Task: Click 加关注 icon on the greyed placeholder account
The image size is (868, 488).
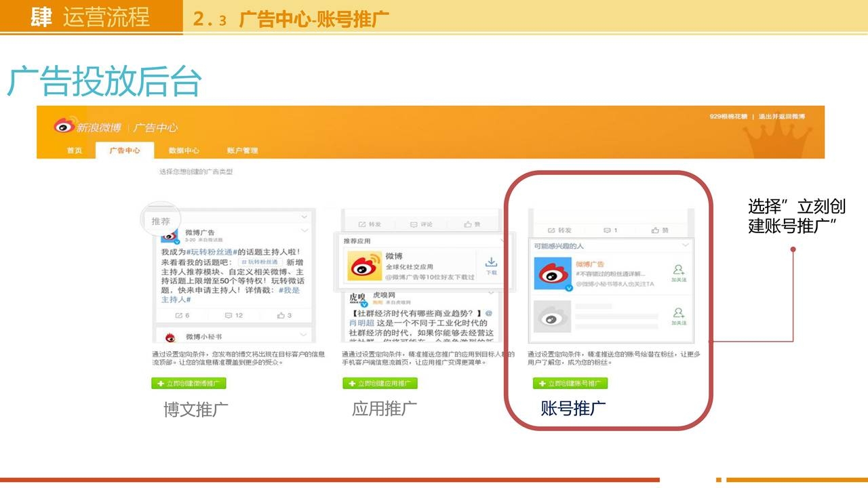Action: pyautogui.click(x=678, y=314)
